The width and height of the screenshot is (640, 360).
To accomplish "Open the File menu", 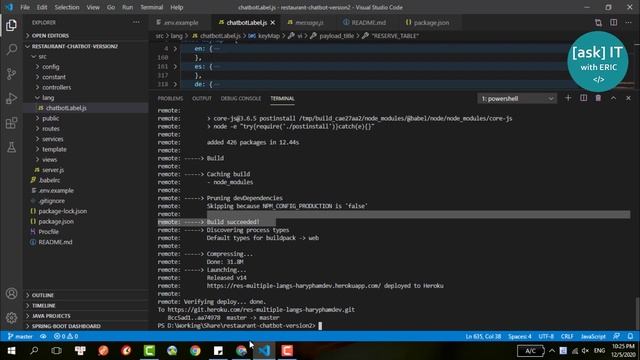I will pos(25,7).
